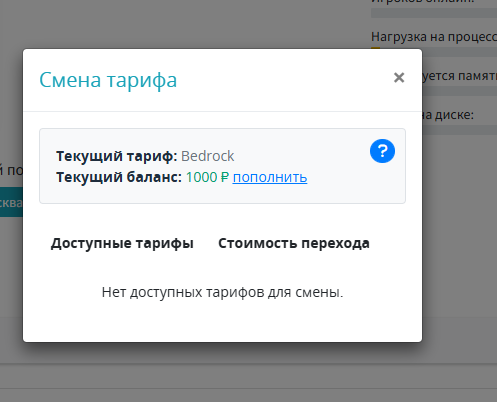Screen dimensions: 497x402
Task: Click the Стоимость перехода column header
Action: coord(294,243)
